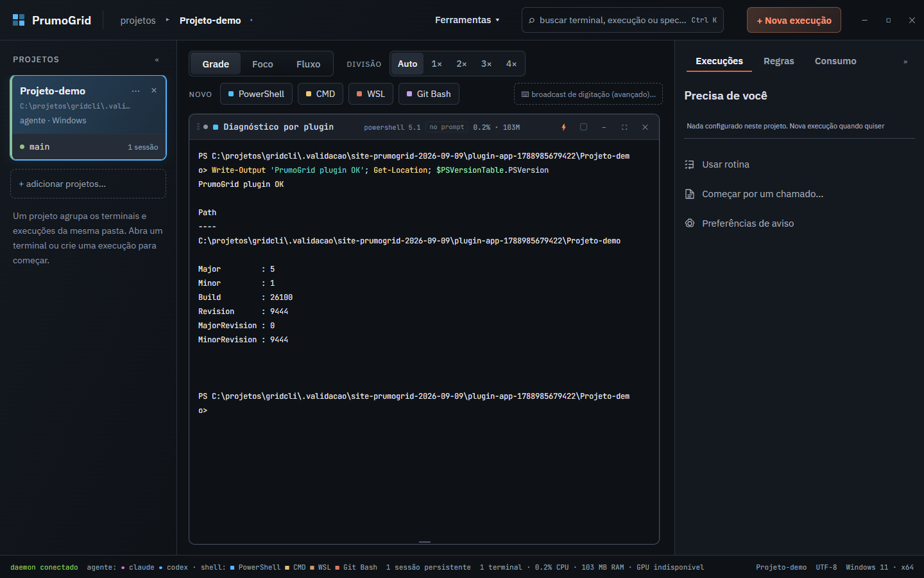This screenshot has width=924, height=578.
Task: Collapse the PROJETOS sidebar with chevrons
Action: click(x=157, y=60)
